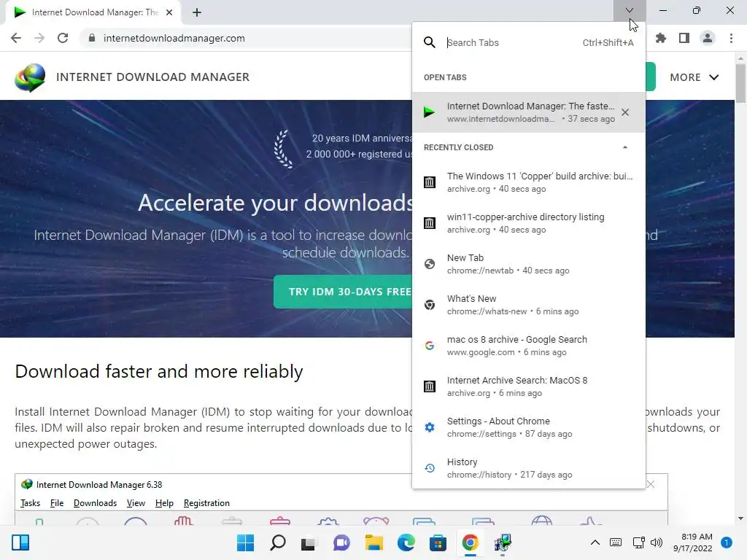Screen dimensions: 747x560
Task: Click TRY IDM 30-DAYS FREE button
Action: [x=343, y=292]
